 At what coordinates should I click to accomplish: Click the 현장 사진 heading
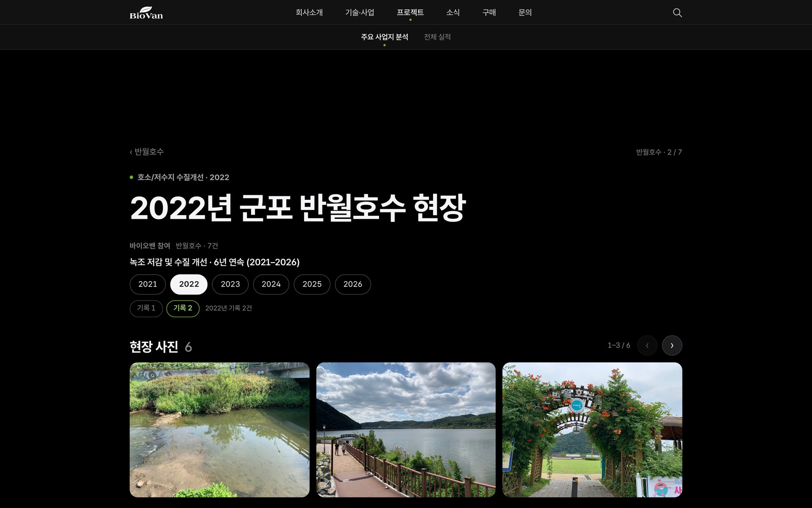tap(154, 347)
